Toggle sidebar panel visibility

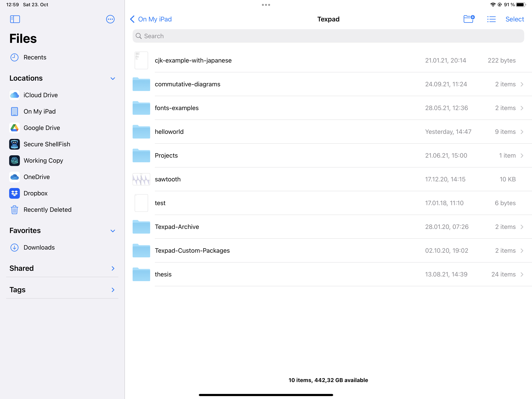[x=15, y=19]
